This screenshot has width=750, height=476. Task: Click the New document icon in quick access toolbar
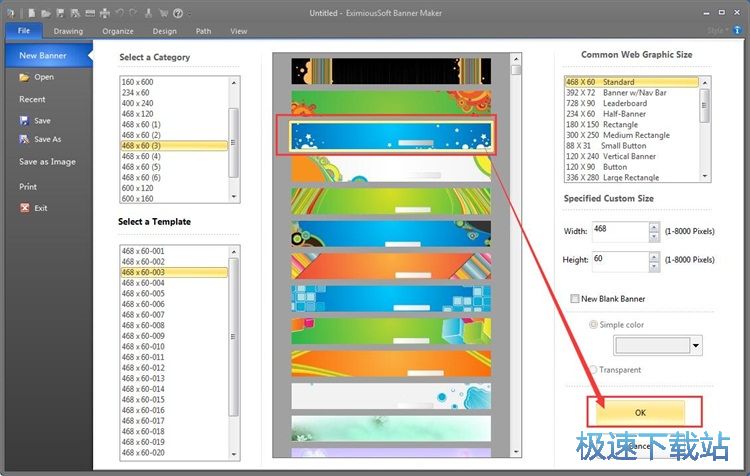pyautogui.click(x=31, y=13)
